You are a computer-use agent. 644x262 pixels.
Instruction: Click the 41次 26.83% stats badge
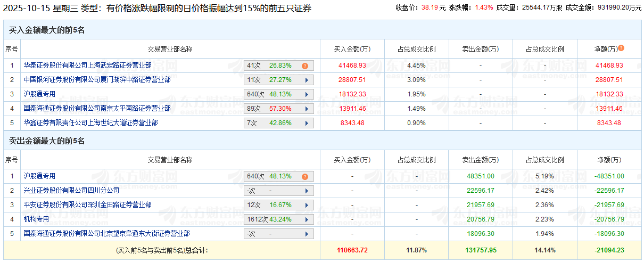pos(271,66)
